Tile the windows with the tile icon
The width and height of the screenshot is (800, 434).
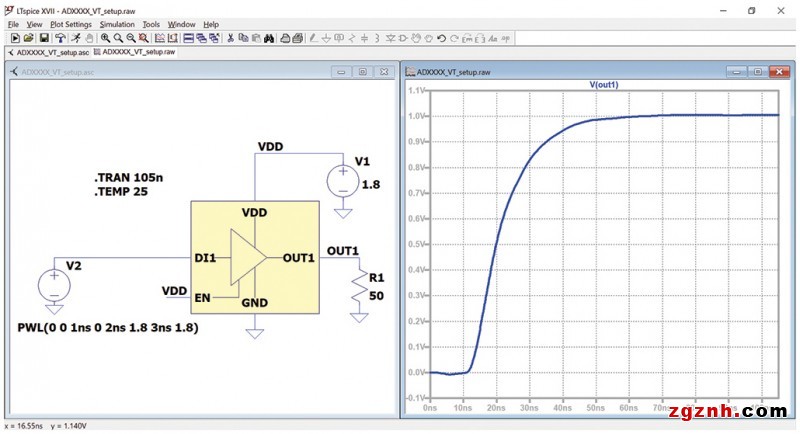[188, 38]
